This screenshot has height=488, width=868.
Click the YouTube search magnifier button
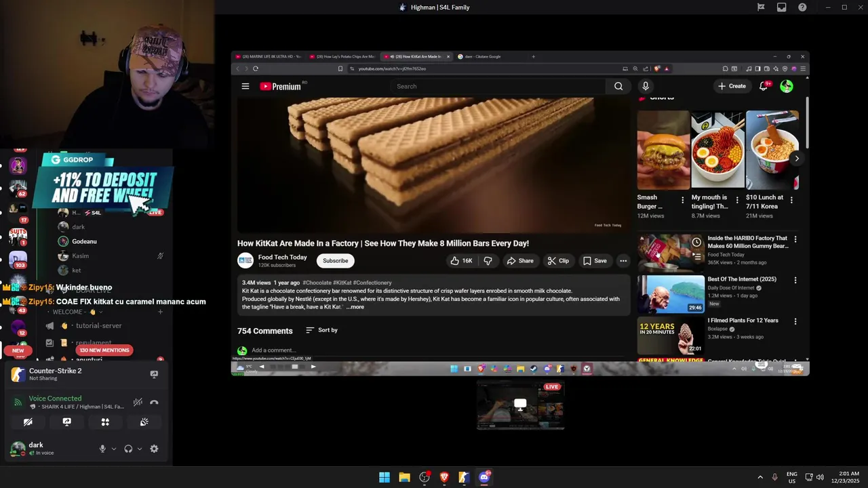618,86
